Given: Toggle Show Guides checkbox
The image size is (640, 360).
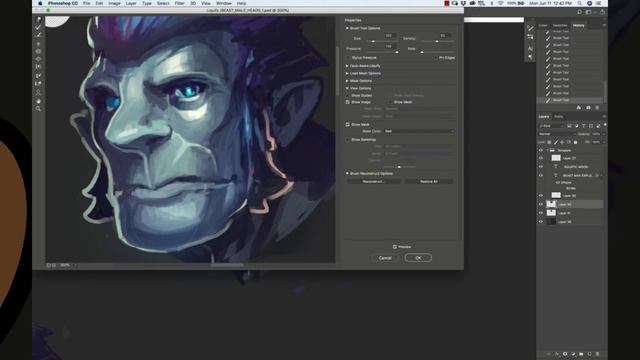Looking at the screenshot, I should (348, 96).
